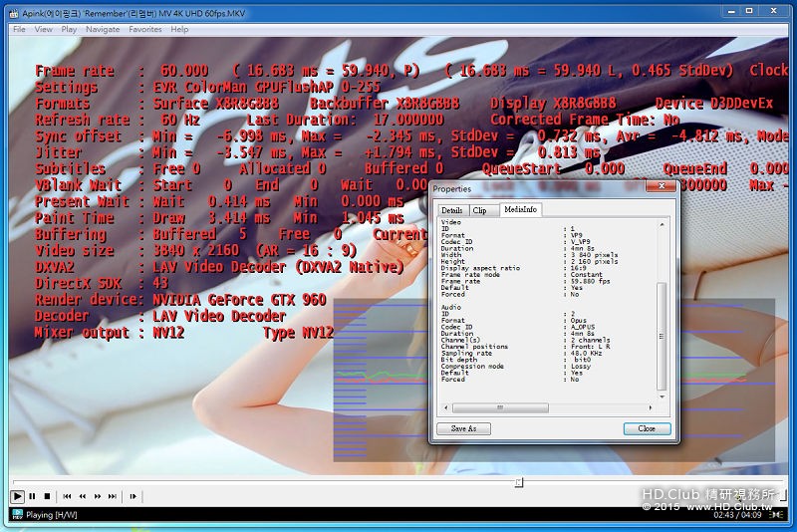Click the MediaInfo vertical scrollbar thumb
Screen dimensions: 797x532
[662, 336]
